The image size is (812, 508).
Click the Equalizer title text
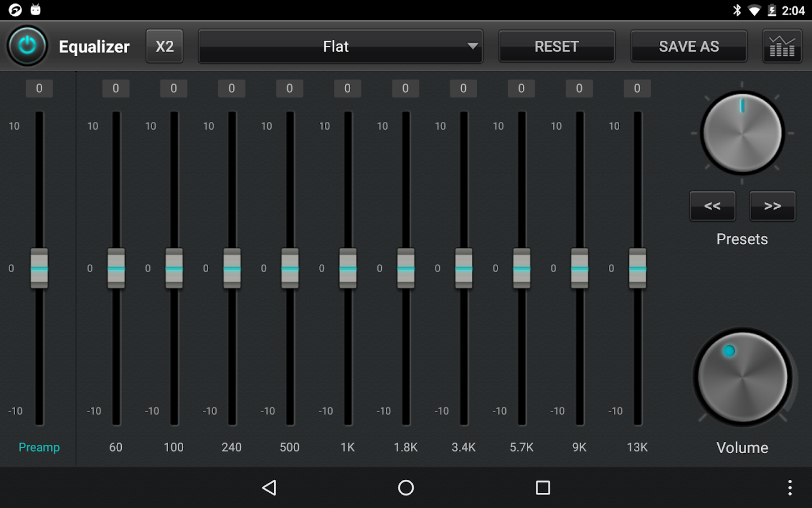coord(94,46)
